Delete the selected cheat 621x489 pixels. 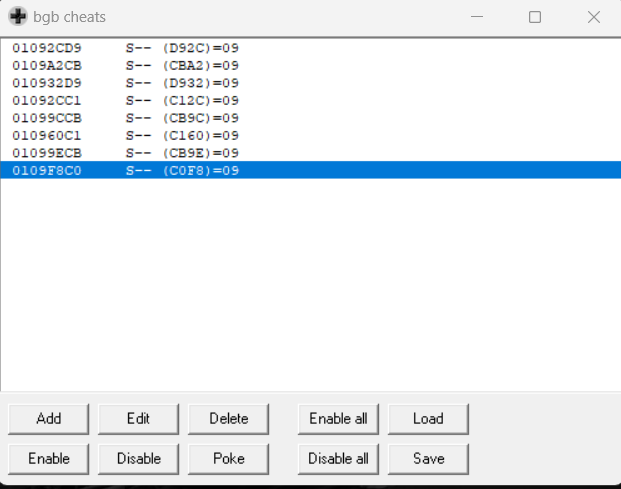(x=228, y=418)
